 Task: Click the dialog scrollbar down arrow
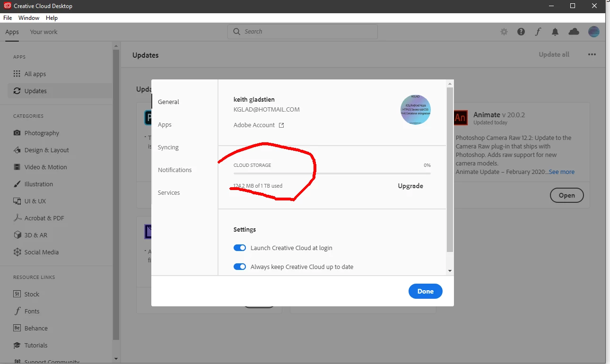click(x=450, y=271)
